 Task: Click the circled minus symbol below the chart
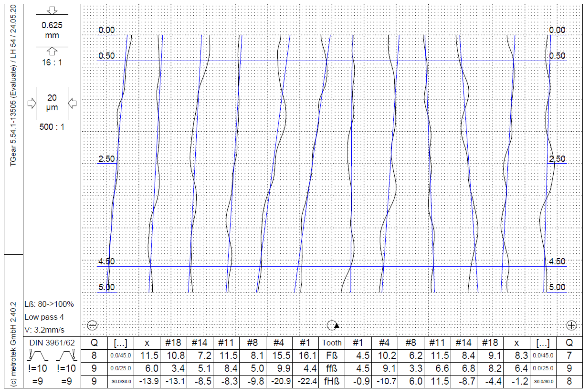[x=92, y=326]
